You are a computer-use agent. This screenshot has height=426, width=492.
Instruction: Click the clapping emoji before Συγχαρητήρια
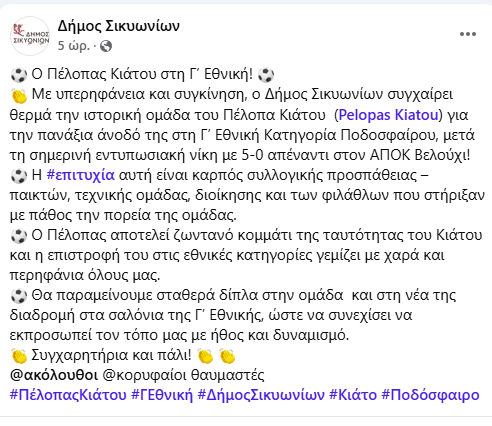(x=19, y=356)
